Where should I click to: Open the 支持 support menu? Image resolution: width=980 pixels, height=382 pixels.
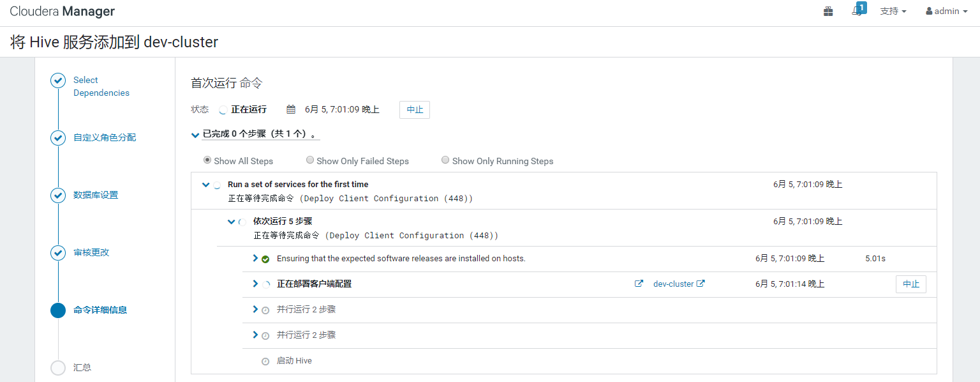tap(893, 11)
